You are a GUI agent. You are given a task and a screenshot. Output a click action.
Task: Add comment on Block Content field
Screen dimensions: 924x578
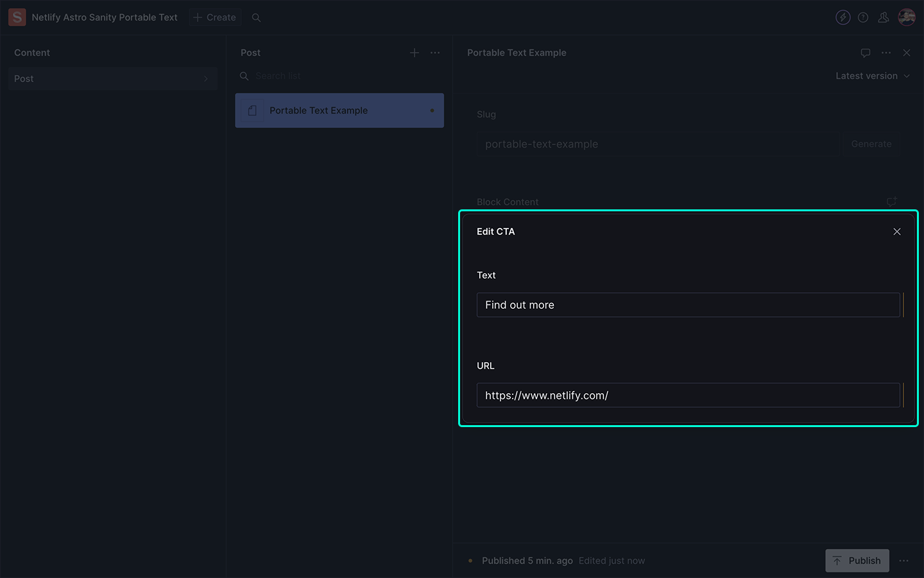891,202
